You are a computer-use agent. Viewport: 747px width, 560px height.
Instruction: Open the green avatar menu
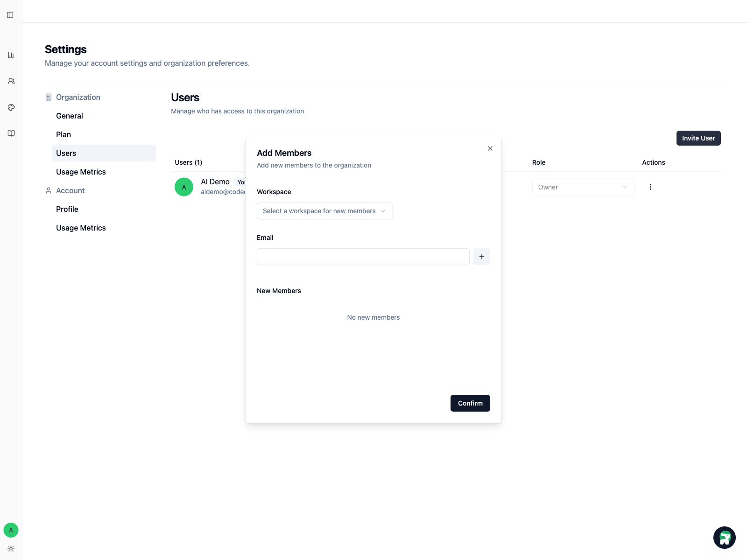(11, 530)
